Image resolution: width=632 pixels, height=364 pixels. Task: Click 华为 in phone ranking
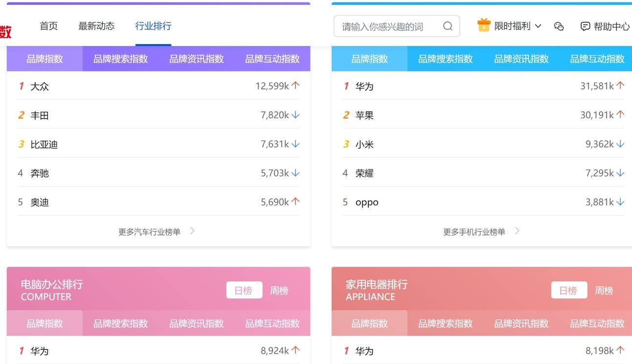(x=364, y=86)
